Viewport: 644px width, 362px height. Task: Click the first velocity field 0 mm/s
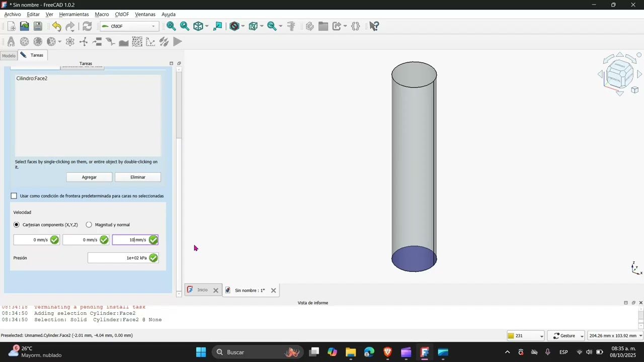pos(36,240)
